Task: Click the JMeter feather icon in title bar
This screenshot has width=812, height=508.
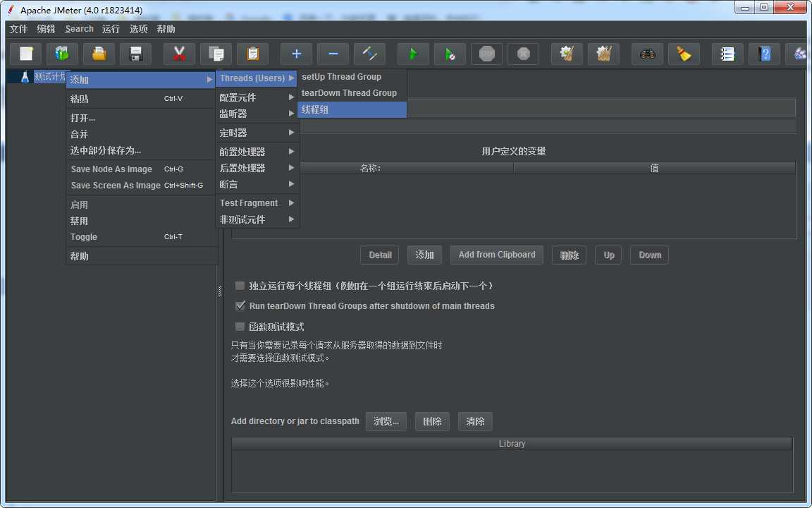Action: [11, 9]
